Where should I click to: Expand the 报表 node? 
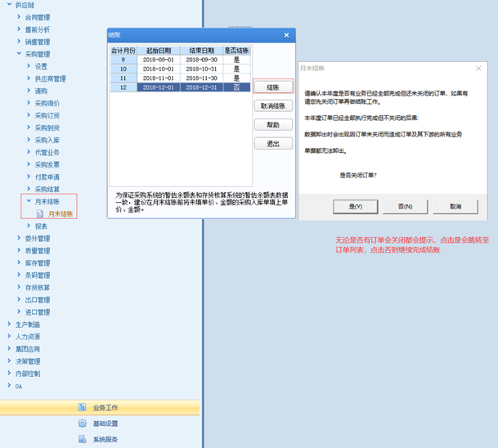pyautogui.click(x=29, y=226)
